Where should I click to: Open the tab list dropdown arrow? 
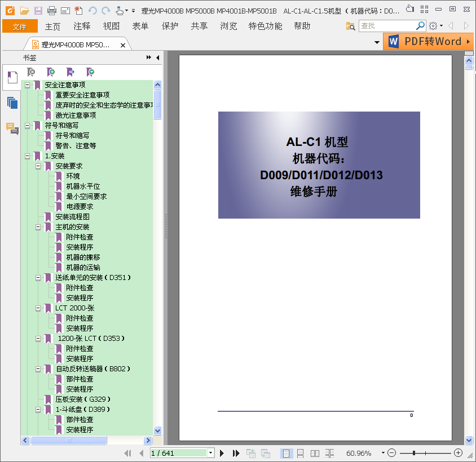click(377, 42)
